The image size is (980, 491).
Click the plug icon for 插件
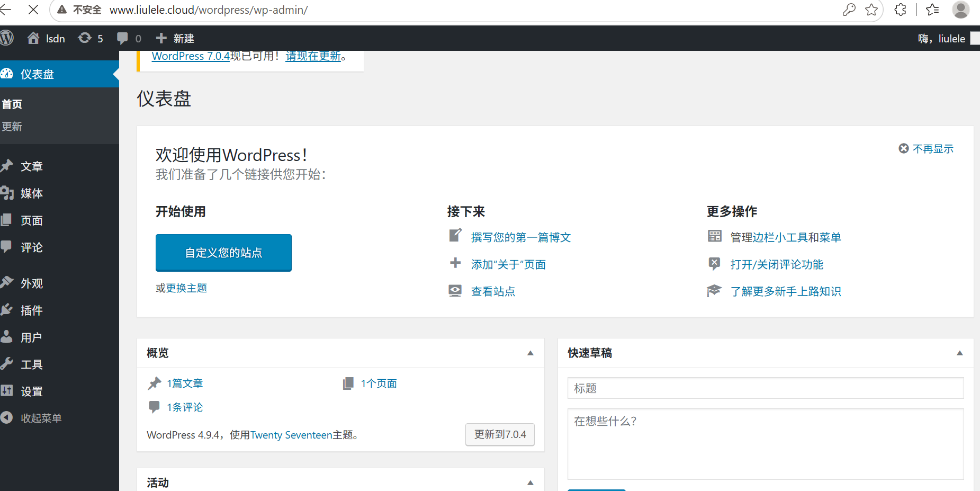pos(7,310)
